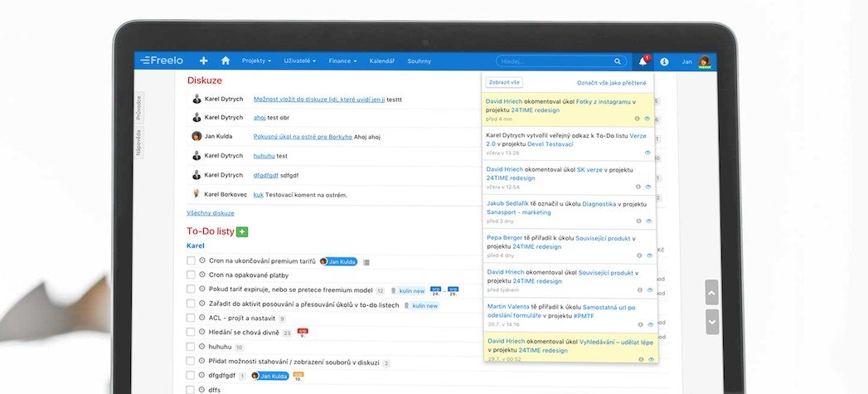This screenshot has height=394, width=868.
Task: Click Jan's avatar picture in the navbar
Action: pos(704,61)
